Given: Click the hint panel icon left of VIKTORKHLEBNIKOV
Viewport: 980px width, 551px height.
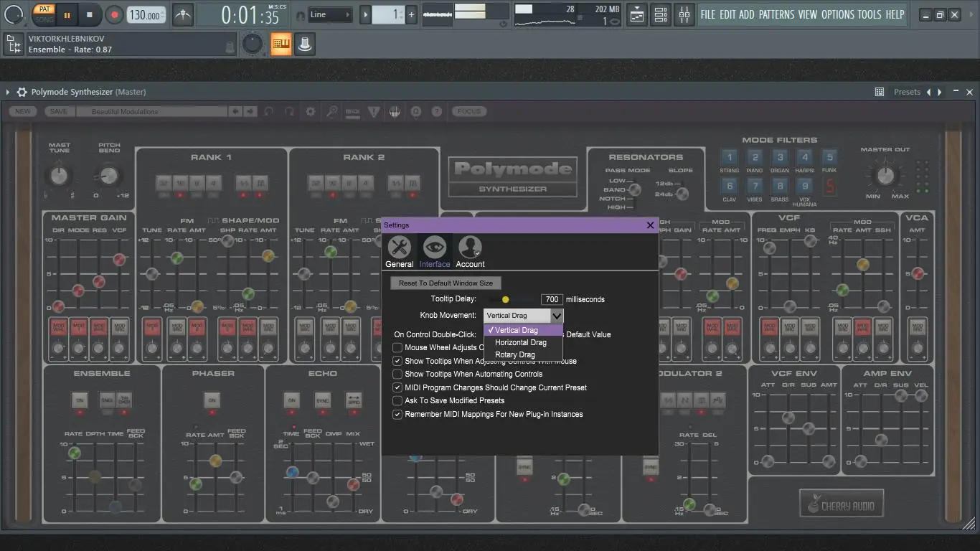Looking at the screenshot, I should 12,44.
